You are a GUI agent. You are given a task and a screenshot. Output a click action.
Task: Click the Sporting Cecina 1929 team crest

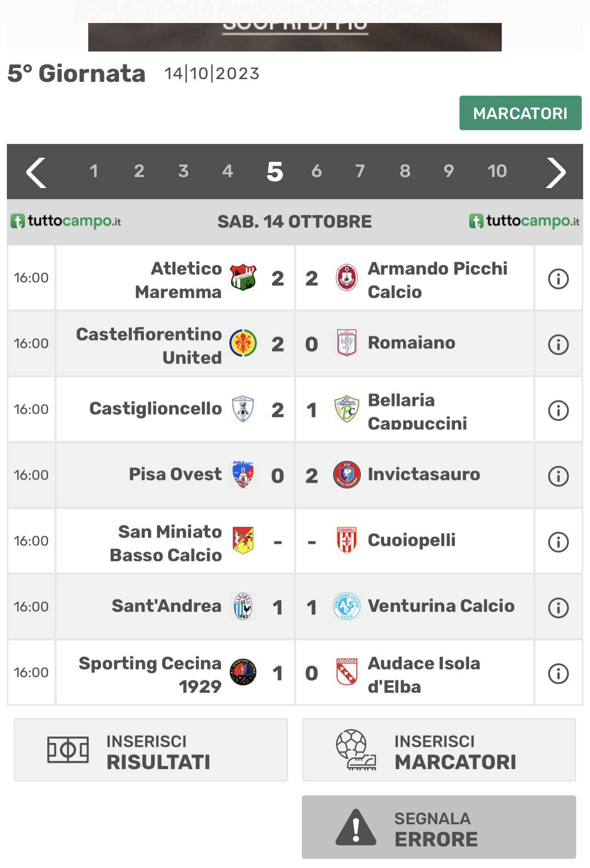243,672
